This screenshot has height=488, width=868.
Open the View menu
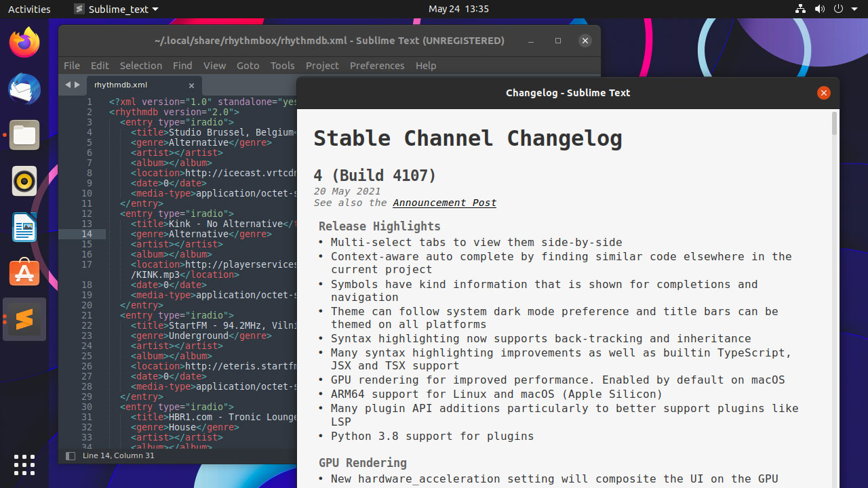214,66
